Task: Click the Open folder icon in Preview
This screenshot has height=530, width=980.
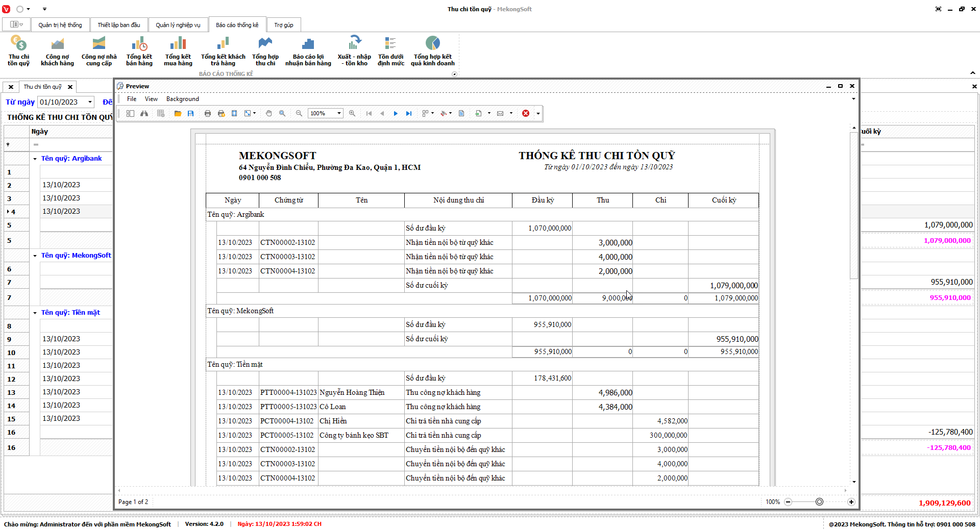Action: (178, 114)
